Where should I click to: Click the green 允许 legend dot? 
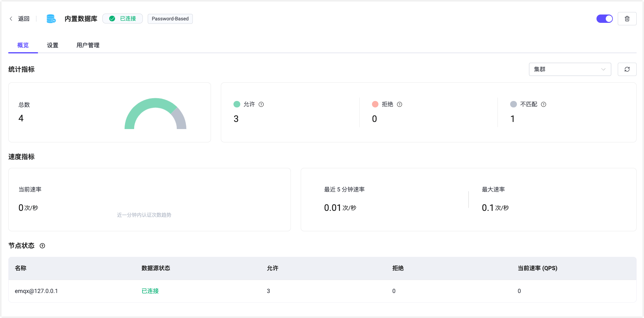click(x=237, y=104)
